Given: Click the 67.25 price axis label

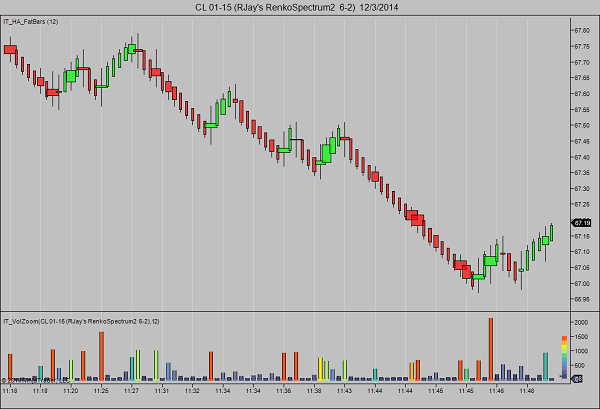Looking at the screenshot, I should [582, 204].
